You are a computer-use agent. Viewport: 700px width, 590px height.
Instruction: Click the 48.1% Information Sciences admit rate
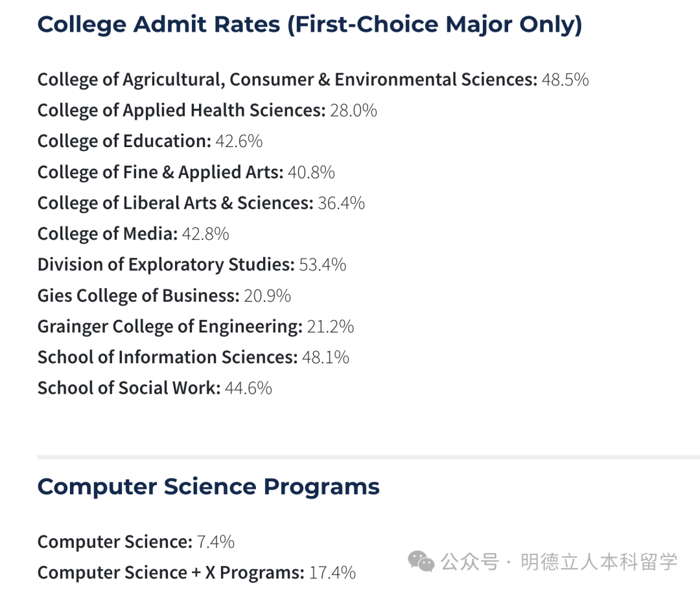coord(325,357)
